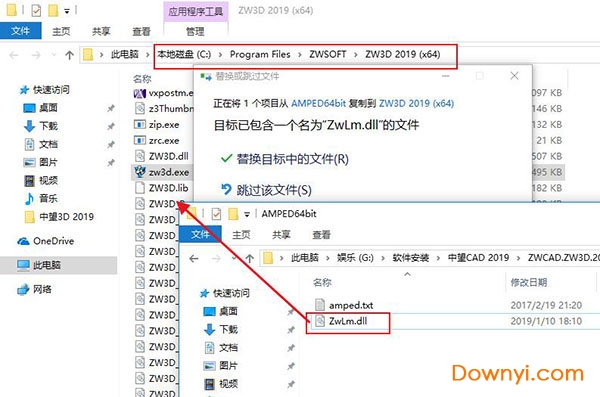Click ZW3D 2019 (x64) breadcrumb segment
The image size is (600, 397).
tap(403, 54)
